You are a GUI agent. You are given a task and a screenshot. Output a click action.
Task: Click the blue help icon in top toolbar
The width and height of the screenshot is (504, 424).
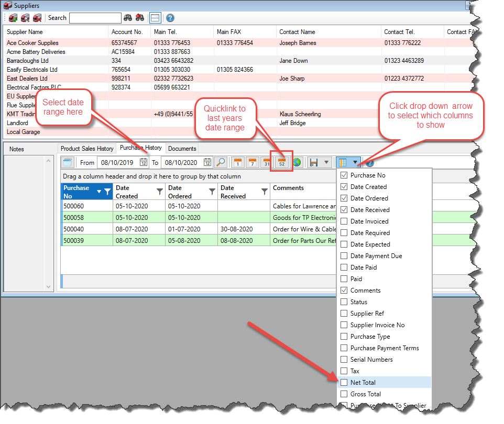[170, 18]
